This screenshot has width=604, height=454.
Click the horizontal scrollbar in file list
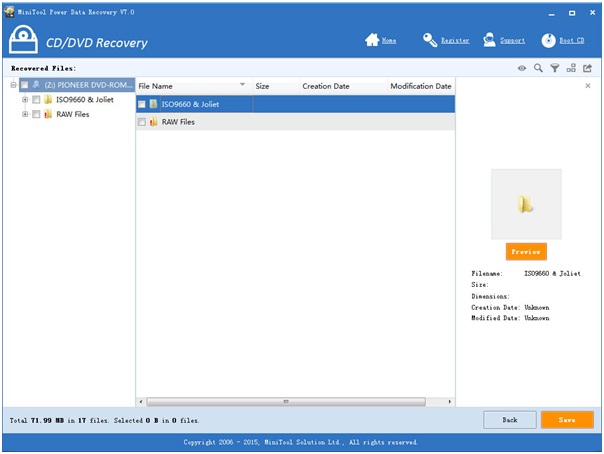pyautogui.click(x=285, y=401)
